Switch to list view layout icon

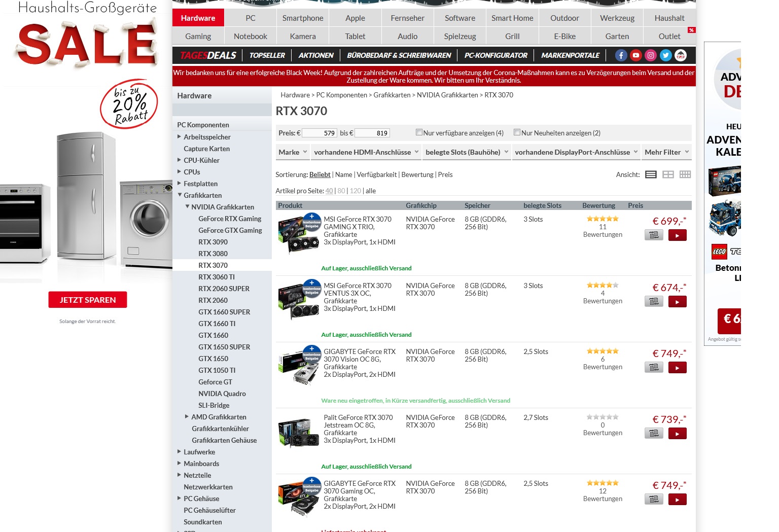651,174
